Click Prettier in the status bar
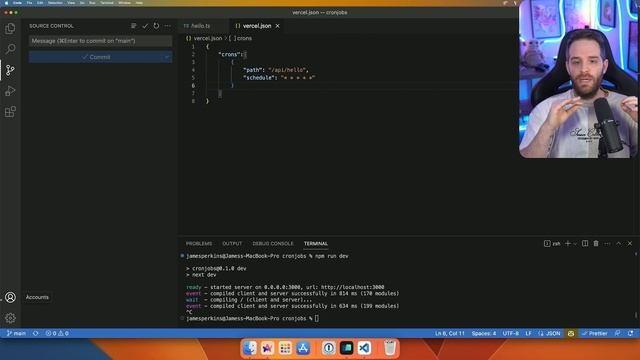This screenshot has height=360, width=640. [594, 333]
